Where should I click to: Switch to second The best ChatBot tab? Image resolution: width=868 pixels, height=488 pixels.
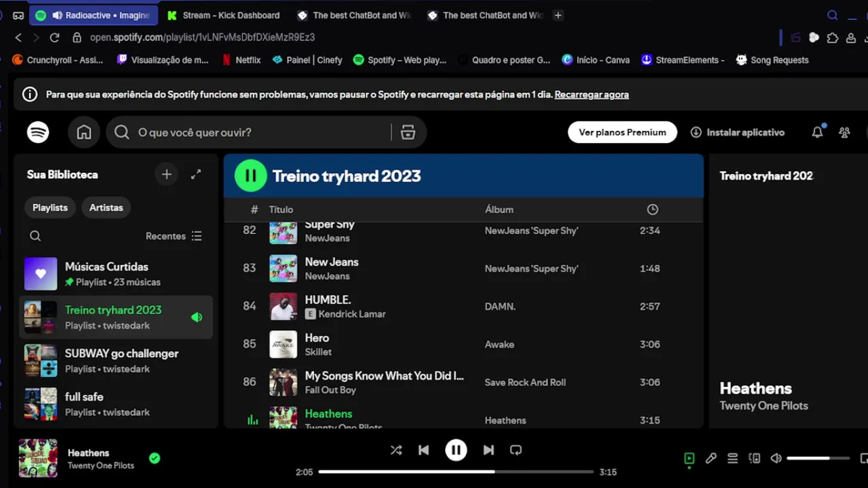click(x=485, y=15)
